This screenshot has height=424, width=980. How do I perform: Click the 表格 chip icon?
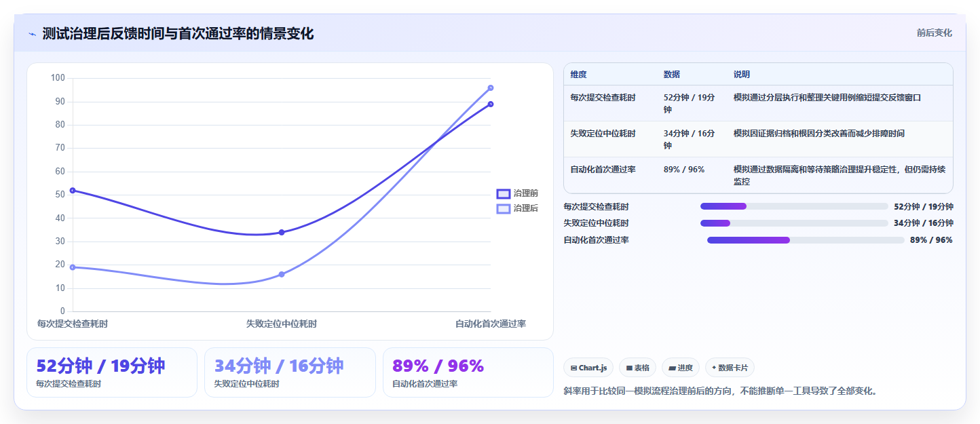pos(629,368)
